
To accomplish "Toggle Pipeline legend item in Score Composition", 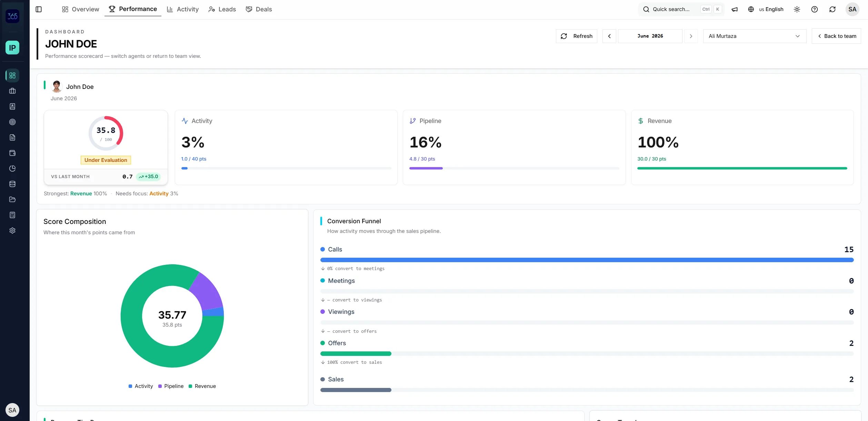I will click(171, 386).
